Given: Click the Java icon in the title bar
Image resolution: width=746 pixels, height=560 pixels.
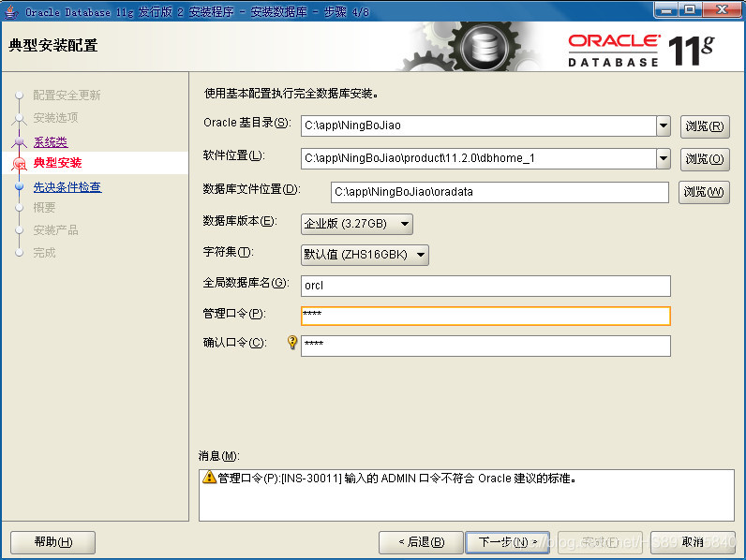Looking at the screenshot, I should coord(11,11).
